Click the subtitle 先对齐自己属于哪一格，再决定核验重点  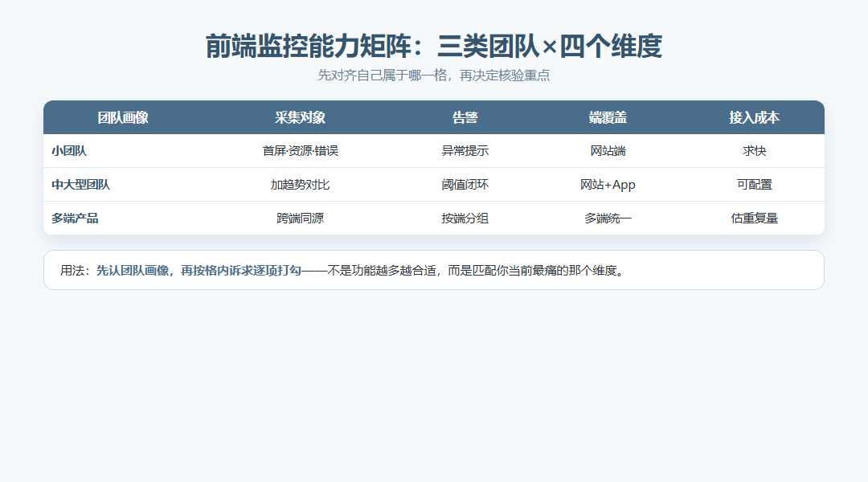point(433,76)
